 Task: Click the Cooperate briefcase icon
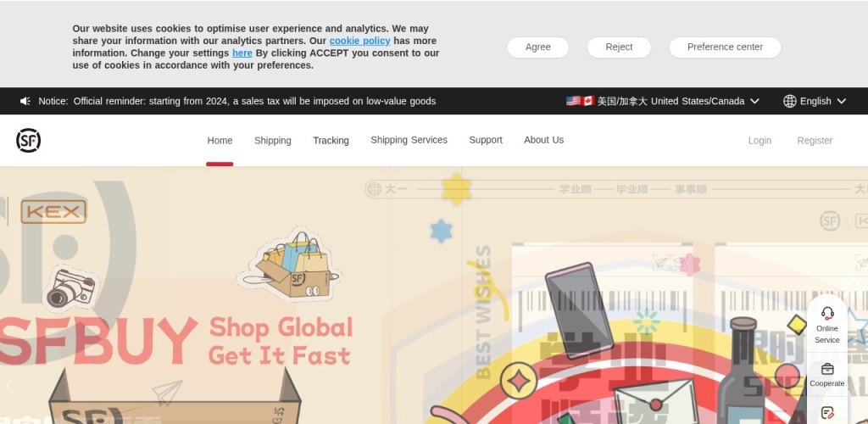coord(827,369)
